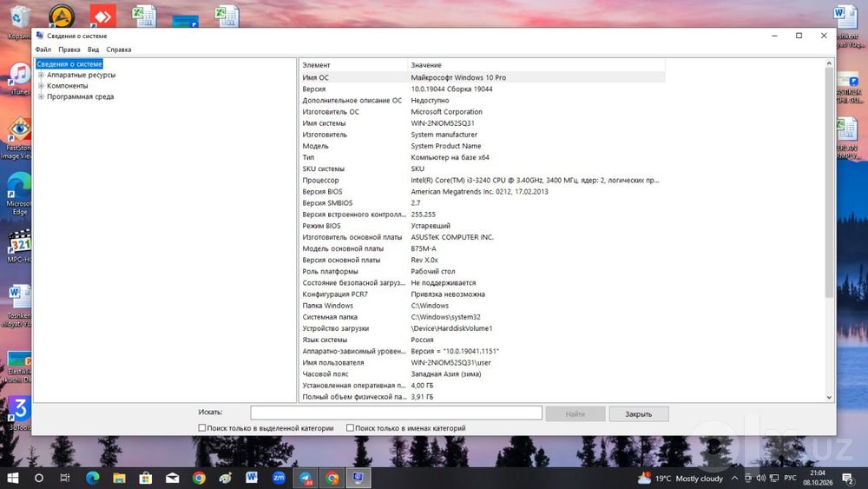The image size is (868, 489).
Task: Open 3uTools desktop shortcut
Action: (x=20, y=413)
